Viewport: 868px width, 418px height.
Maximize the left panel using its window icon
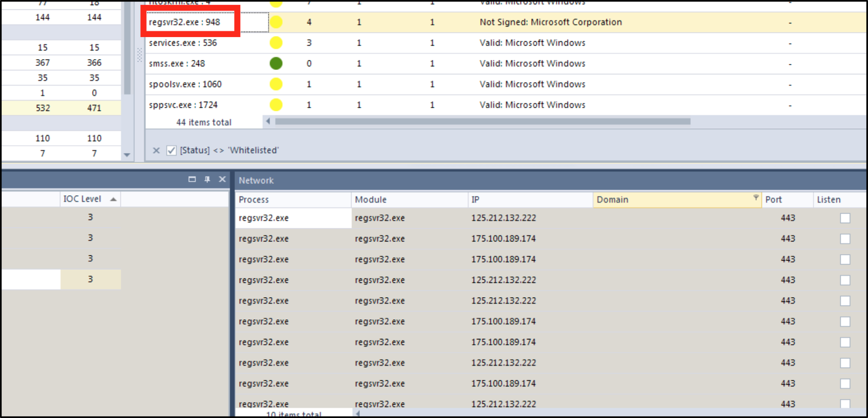[192, 179]
